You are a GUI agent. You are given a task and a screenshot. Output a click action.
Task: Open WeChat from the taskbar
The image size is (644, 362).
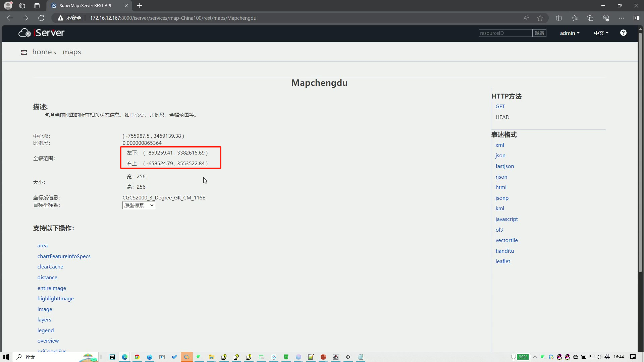pyautogui.click(x=199, y=357)
